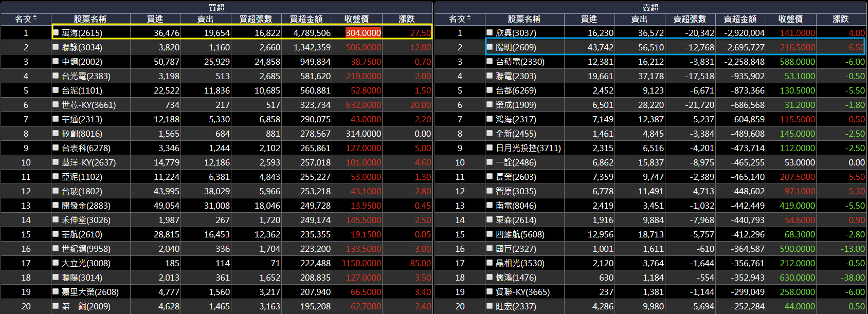Sort by 賣出 column in 賣超 table
The width and height of the screenshot is (868, 314).
[640, 19]
